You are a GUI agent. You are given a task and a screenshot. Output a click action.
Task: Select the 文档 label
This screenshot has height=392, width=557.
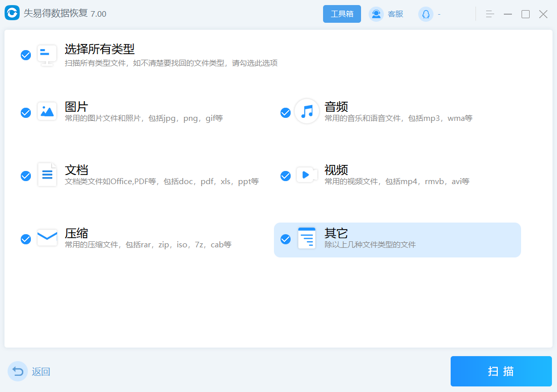tap(76, 169)
